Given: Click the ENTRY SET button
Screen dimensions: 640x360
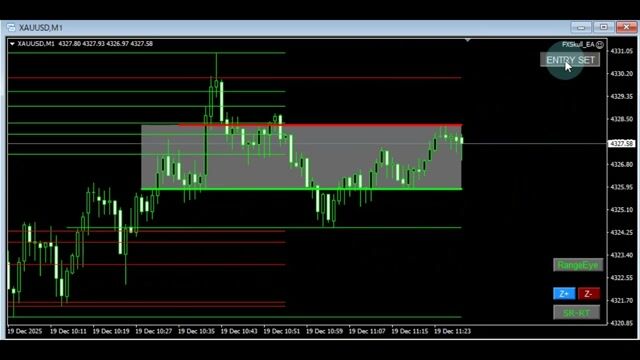Looking at the screenshot, I should pyautogui.click(x=570, y=60).
